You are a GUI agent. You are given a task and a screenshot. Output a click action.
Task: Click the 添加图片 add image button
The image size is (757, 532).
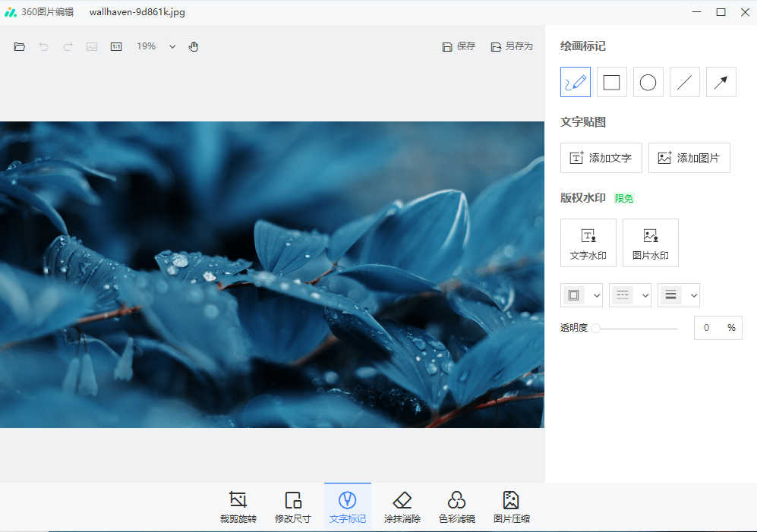pyautogui.click(x=689, y=158)
